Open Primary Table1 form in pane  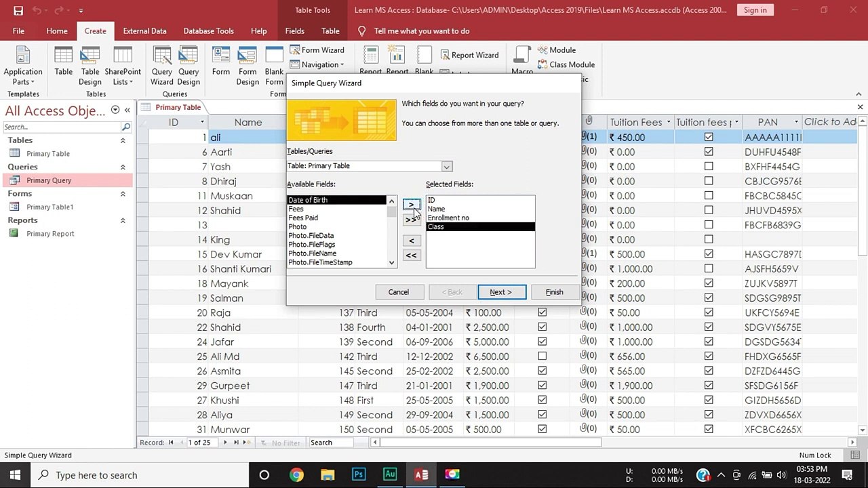tap(50, 207)
